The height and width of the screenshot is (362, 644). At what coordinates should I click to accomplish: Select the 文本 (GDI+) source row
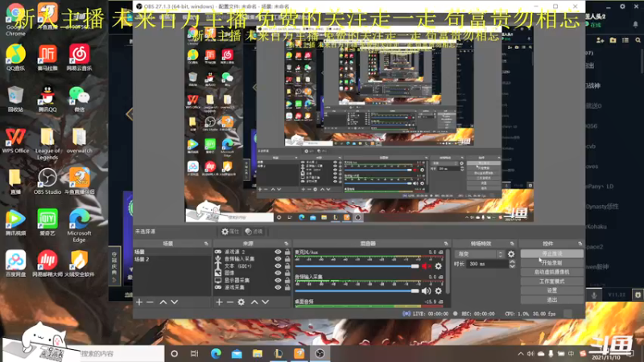(252, 266)
